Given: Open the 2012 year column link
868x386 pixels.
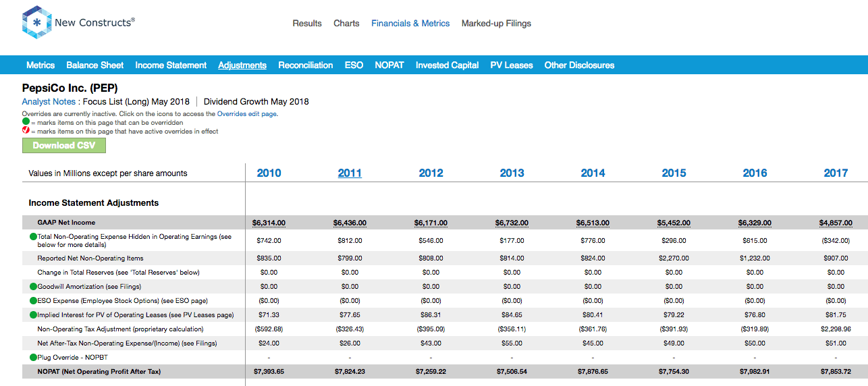Looking at the screenshot, I should [x=431, y=173].
